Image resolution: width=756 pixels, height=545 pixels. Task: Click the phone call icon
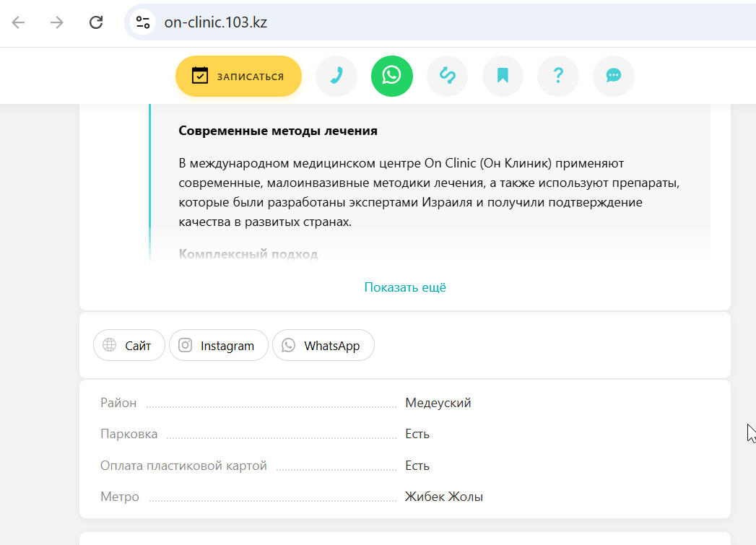pyautogui.click(x=336, y=76)
